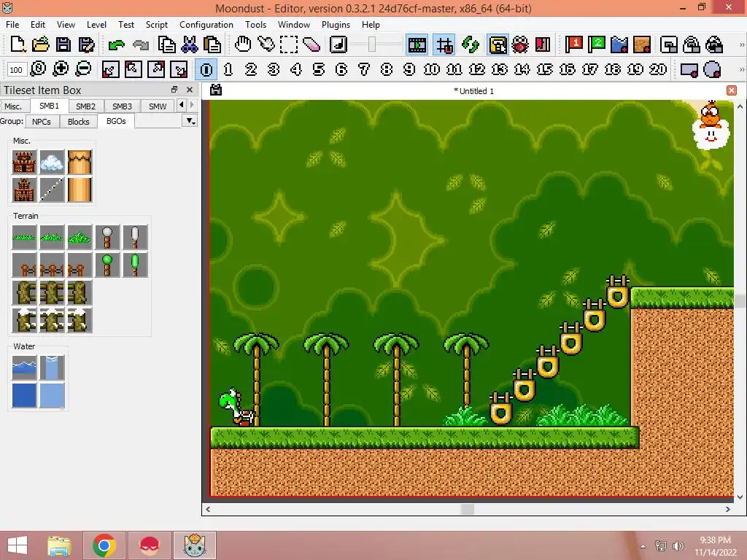Reset zoom with magnifier icon

[38, 69]
